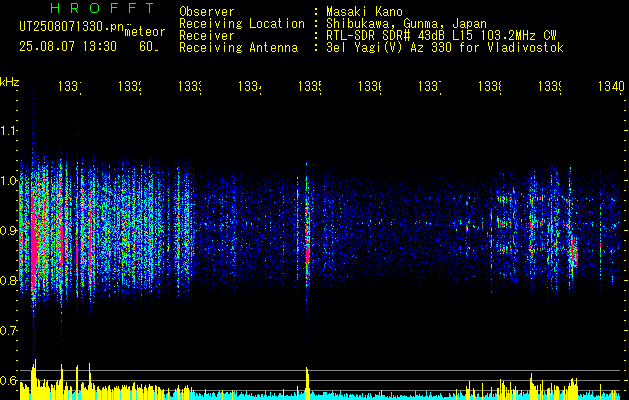Screen dimensions: 629x400
Task: Click the Receiver label
Action: point(207,36)
